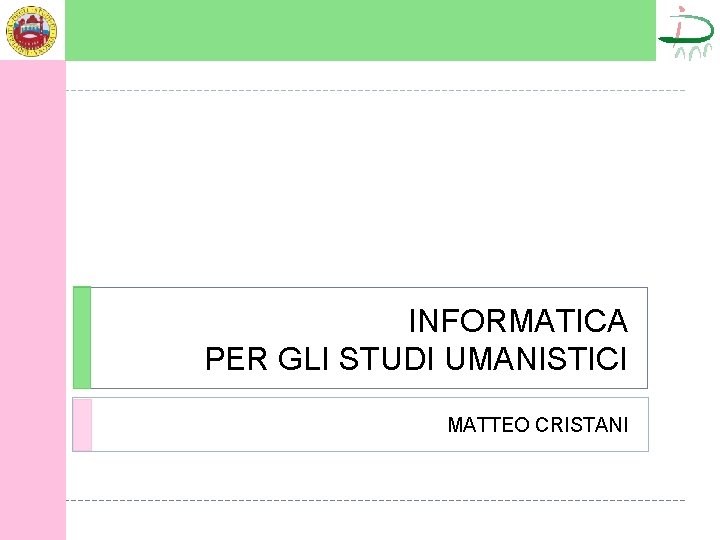This screenshot has height=540, width=720.
Task: Click the word CRISTANI in the subtitle
Action: 582,425
